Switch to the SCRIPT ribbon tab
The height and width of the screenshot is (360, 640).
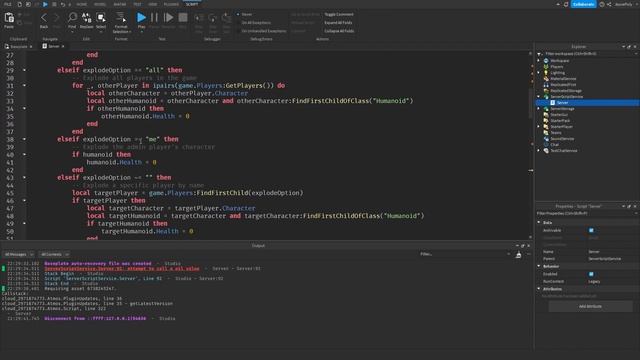tap(192, 4)
